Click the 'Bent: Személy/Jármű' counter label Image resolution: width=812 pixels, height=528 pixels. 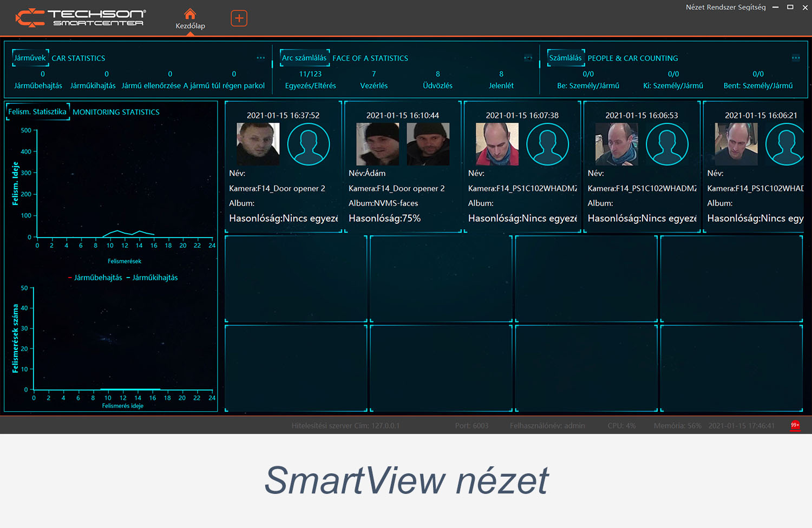[x=758, y=85]
